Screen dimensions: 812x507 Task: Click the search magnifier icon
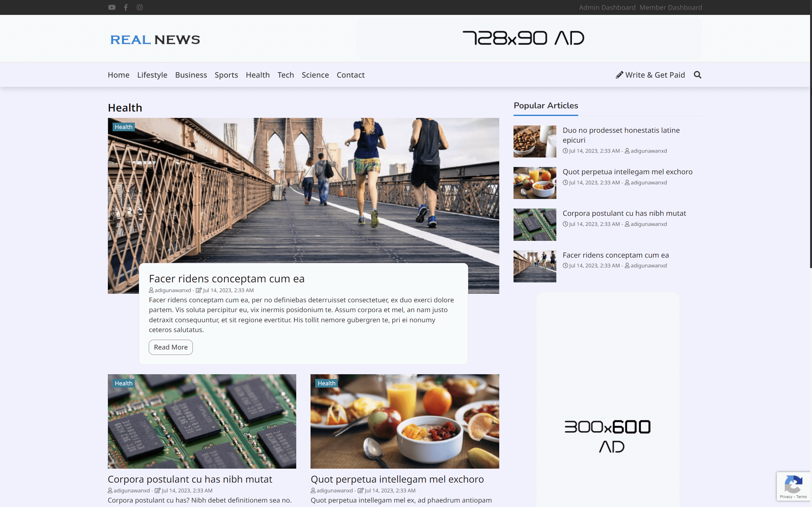click(697, 75)
